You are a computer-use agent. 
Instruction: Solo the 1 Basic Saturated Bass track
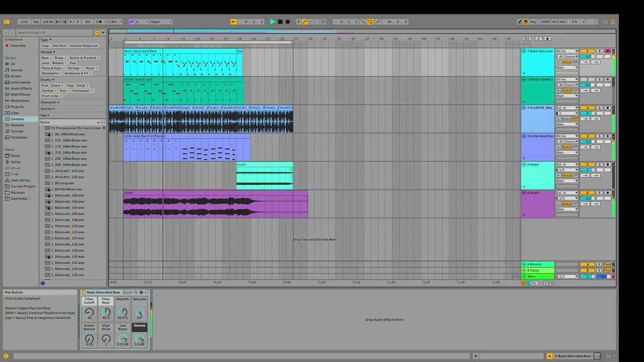click(x=599, y=51)
